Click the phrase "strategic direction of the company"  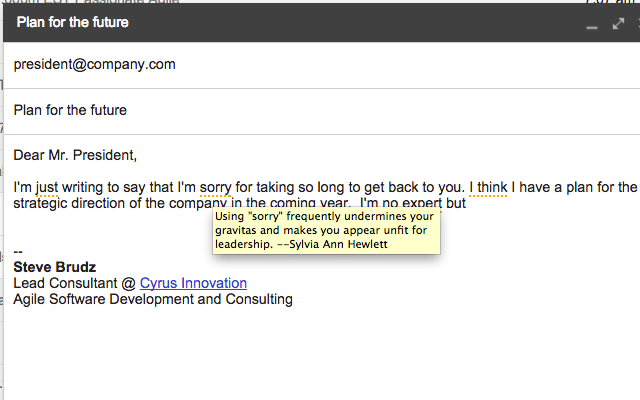[x=120, y=203]
